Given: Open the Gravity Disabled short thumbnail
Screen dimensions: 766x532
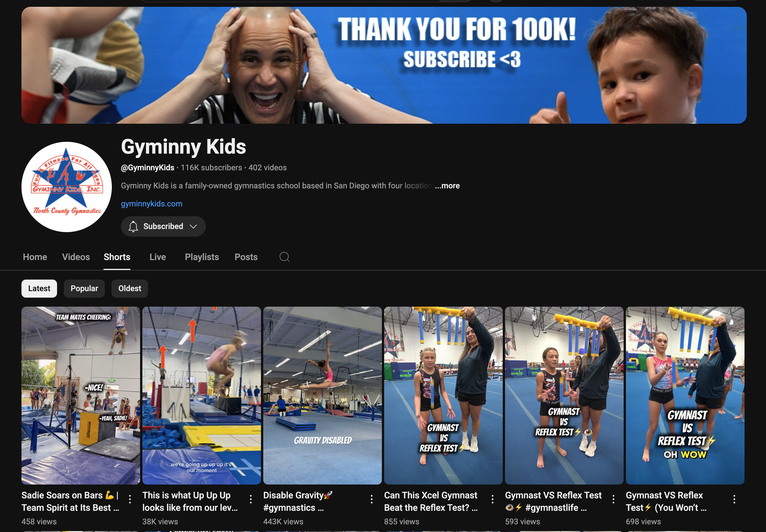Looking at the screenshot, I should click(322, 395).
